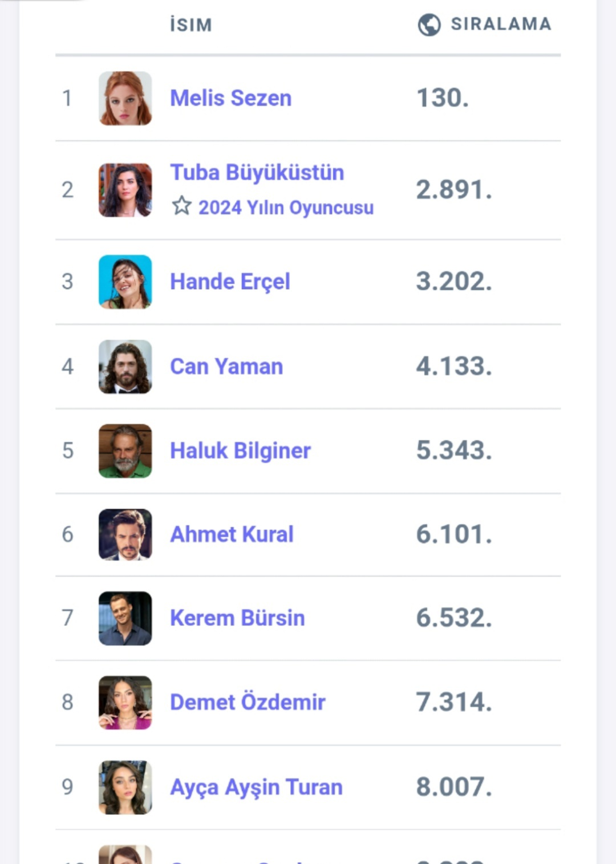
Task: Open Melis Sezen's profile photo
Action: pyautogui.click(x=125, y=98)
